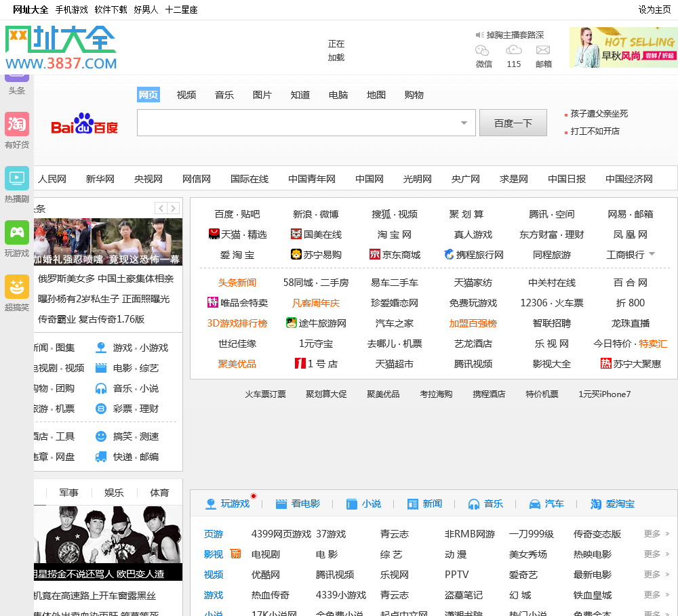
Task: Open 俄罗斯美女多 中国土豪集体相亲 headline
Action: coord(106,279)
